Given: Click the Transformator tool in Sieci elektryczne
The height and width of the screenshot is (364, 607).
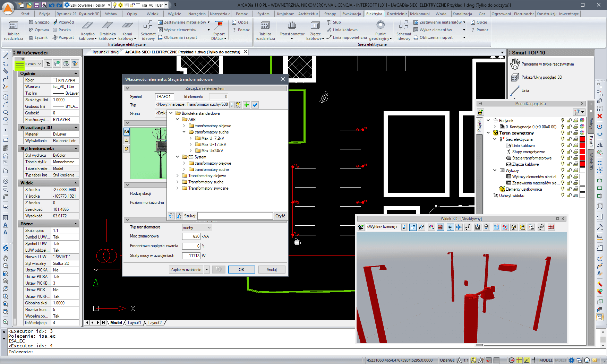Looking at the screenshot, I should point(292,31).
